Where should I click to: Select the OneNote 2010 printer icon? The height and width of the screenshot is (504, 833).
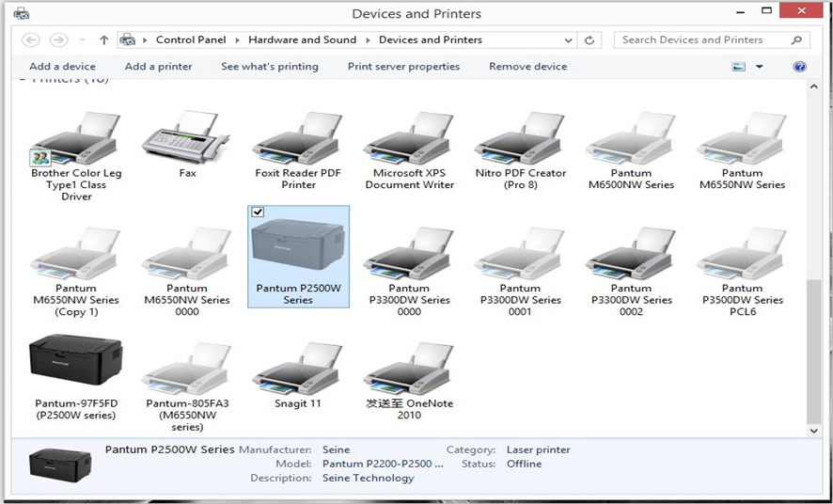[x=409, y=370]
